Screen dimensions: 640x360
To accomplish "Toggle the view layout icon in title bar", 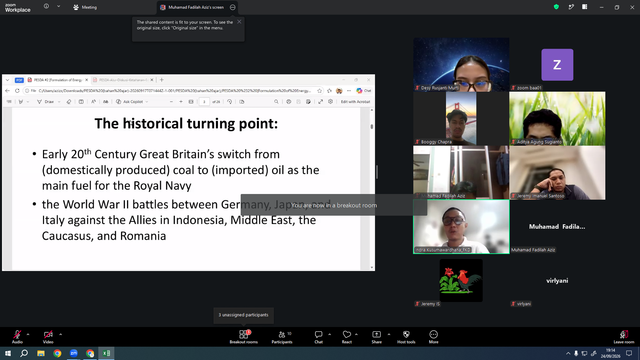I will pos(584,7).
